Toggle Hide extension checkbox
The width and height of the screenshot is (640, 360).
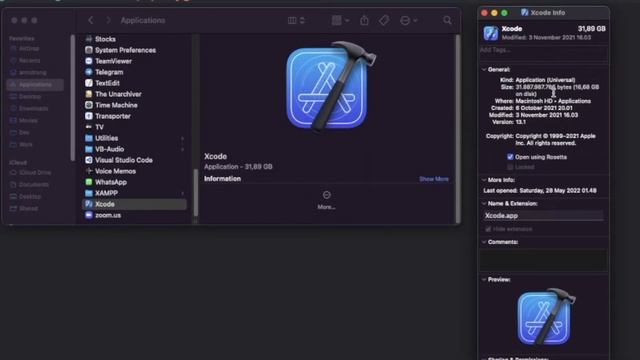click(x=488, y=229)
